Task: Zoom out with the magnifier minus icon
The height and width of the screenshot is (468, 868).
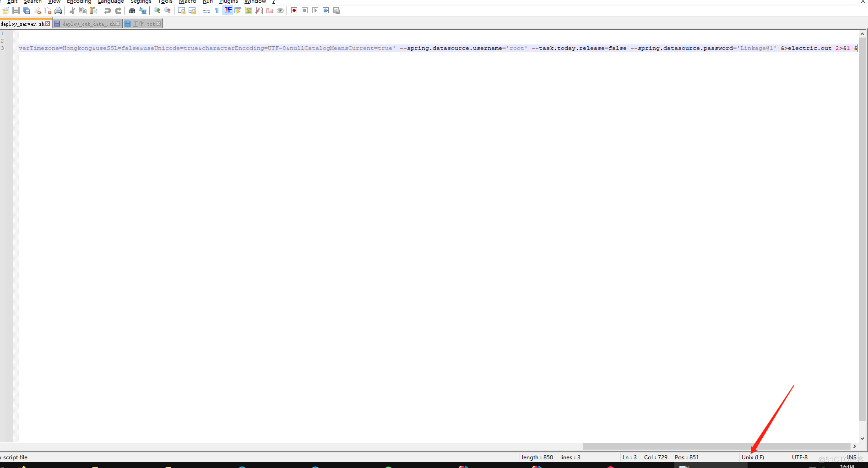Action: pyautogui.click(x=168, y=11)
